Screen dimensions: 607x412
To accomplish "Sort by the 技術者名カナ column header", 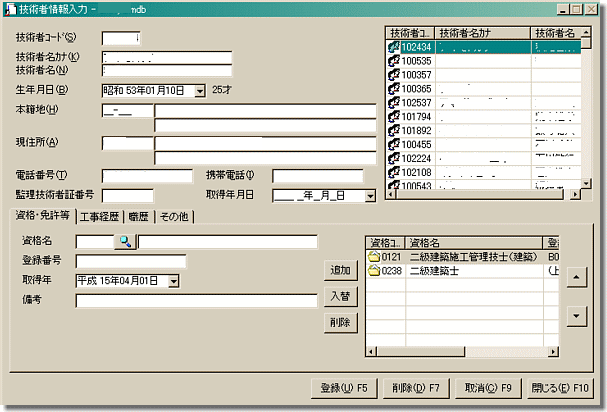I will [483, 32].
